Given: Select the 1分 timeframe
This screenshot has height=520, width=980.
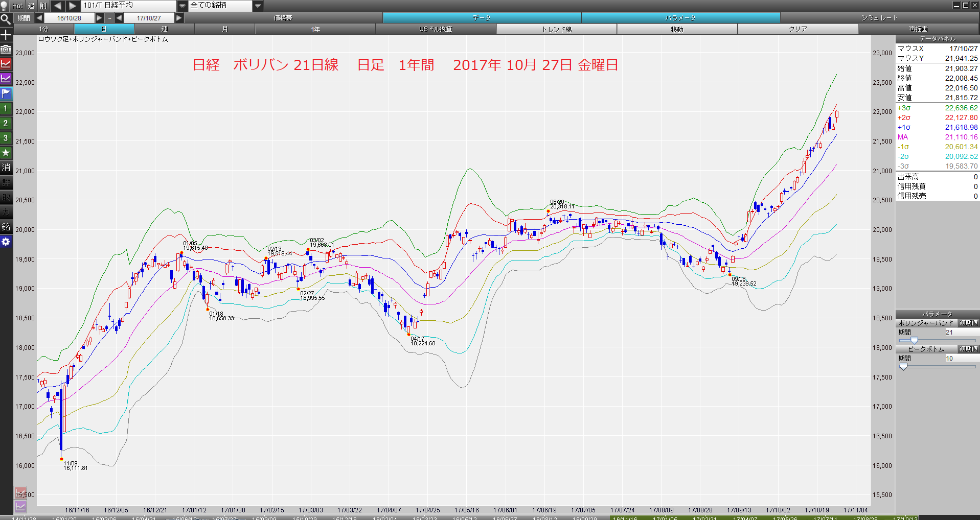Looking at the screenshot, I should (x=43, y=29).
